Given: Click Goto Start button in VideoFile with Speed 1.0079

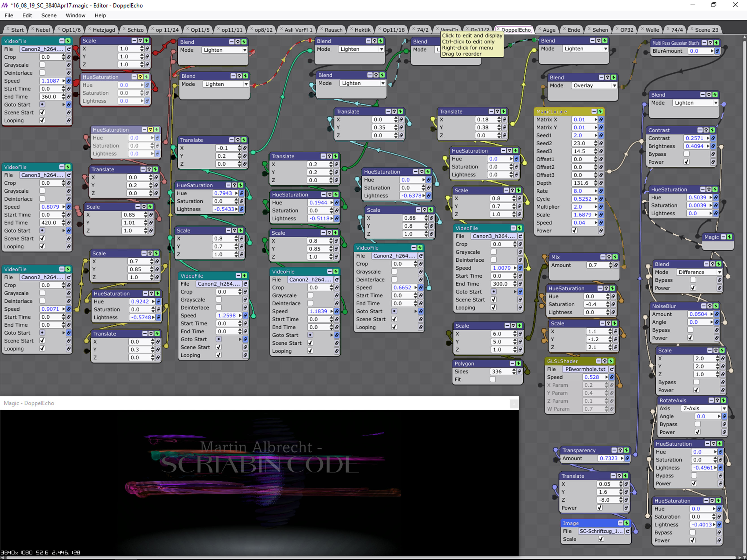Looking at the screenshot, I should (x=494, y=291).
